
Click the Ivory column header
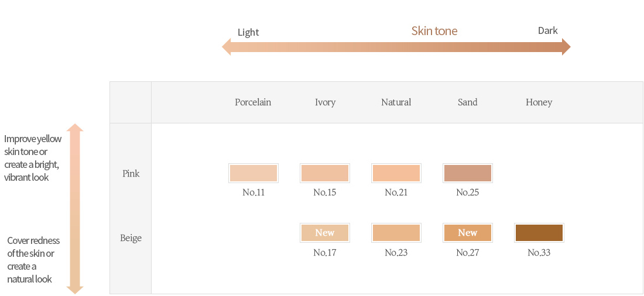click(x=326, y=102)
